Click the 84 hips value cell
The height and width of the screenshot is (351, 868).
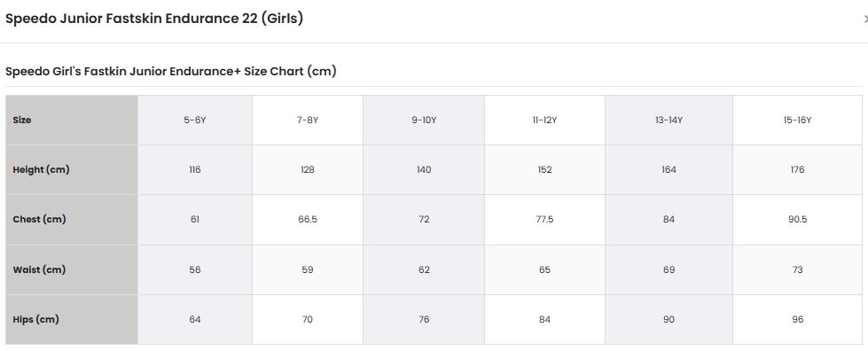tap(544, 319)
